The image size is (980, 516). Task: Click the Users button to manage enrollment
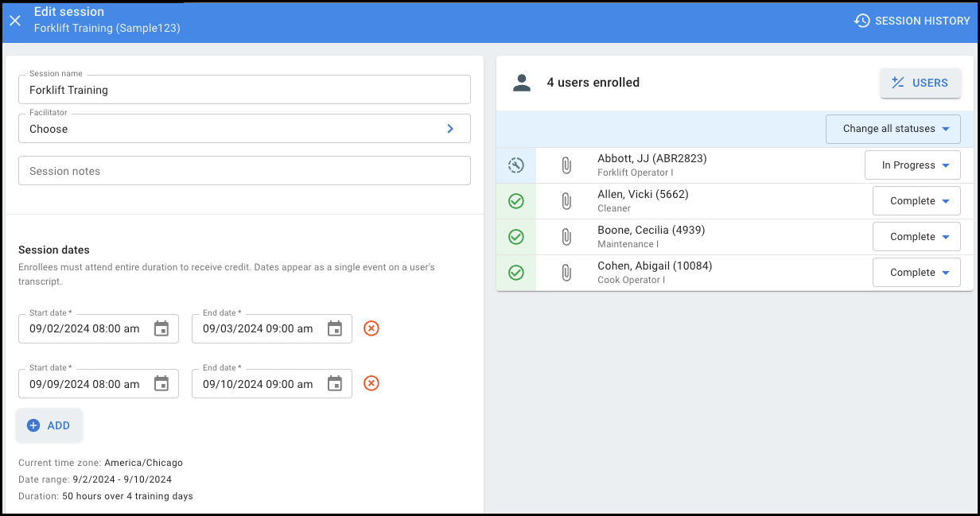920,83
